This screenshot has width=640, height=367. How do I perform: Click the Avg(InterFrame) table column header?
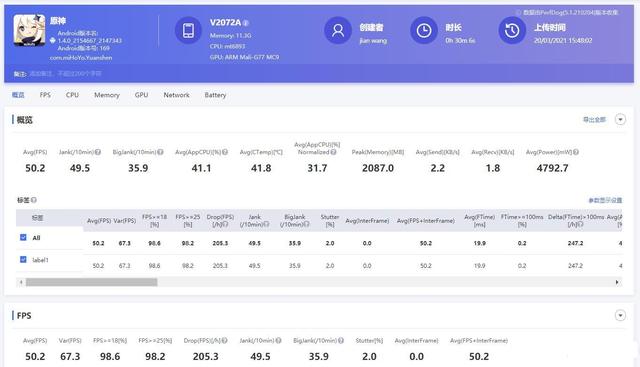pyautogui.click(x=367, y=220)
